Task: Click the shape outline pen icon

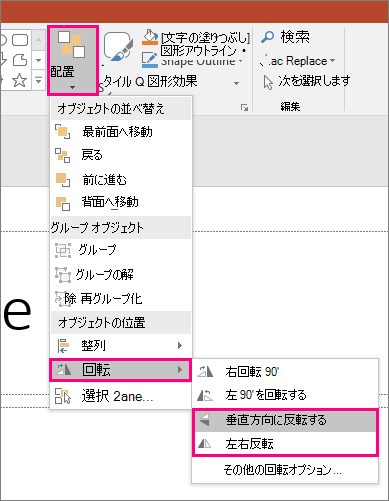Action: 150,60
